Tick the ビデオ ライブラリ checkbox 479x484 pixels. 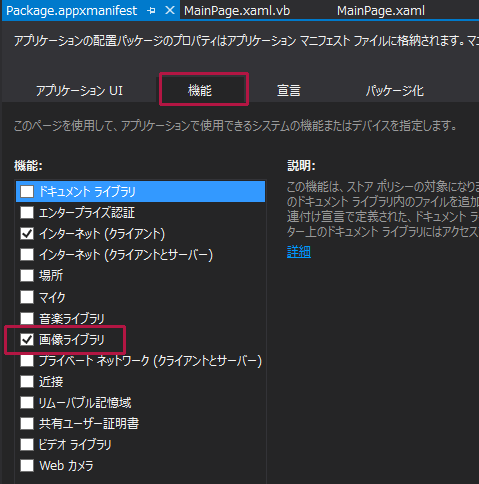[x=27, y=444]
